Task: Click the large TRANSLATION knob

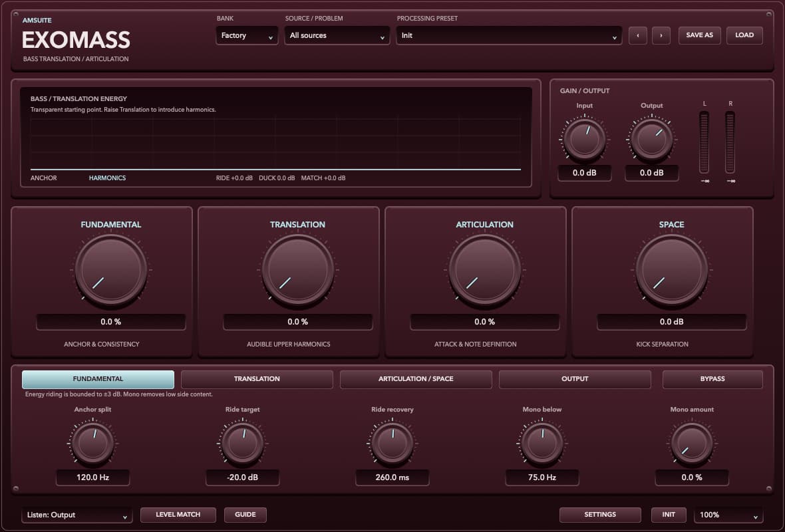Action: (x=297, y=270)
